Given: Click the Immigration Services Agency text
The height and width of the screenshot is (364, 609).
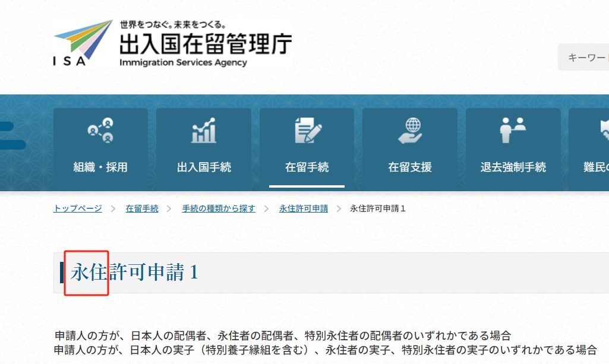Looking at the screenshot, I should pos(184,62).
